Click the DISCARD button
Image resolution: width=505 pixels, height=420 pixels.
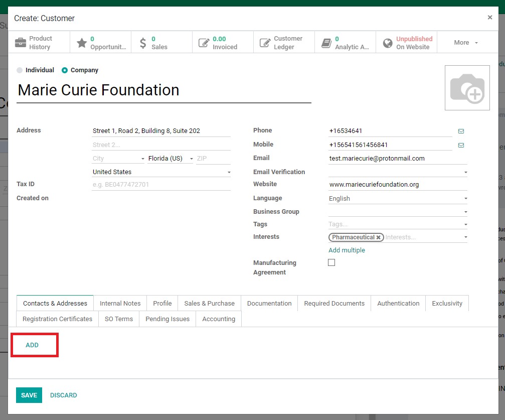pyautogui.click(x=64, y=395)
